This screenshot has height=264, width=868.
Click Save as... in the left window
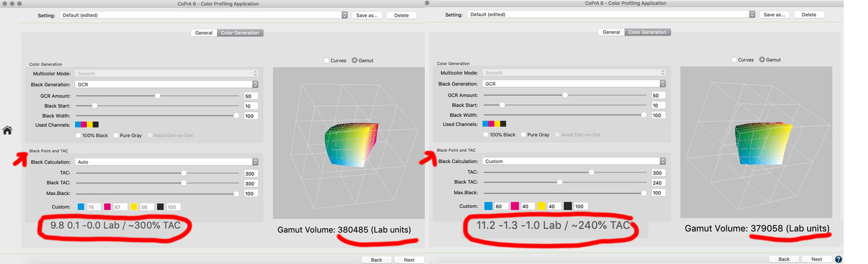[367, 15]
